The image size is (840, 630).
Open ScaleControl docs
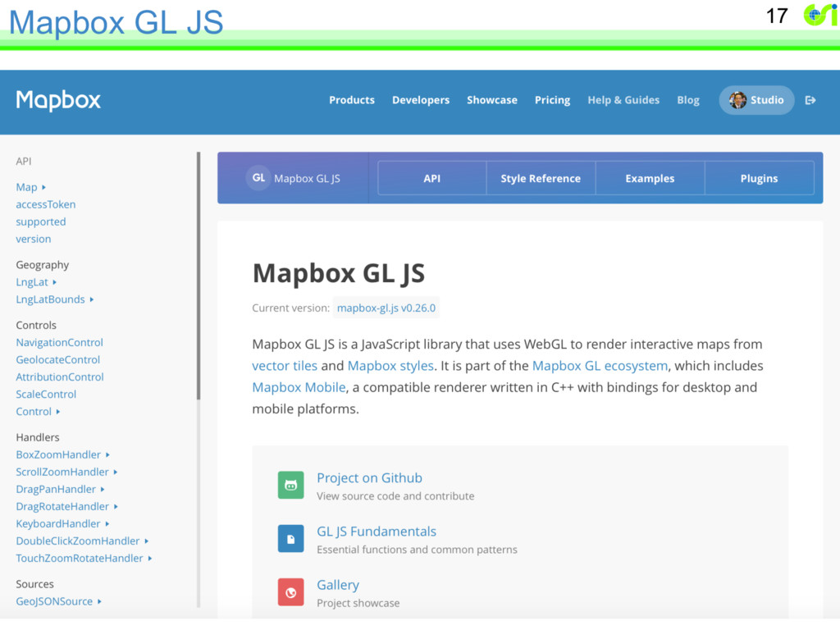click(46, 395)
